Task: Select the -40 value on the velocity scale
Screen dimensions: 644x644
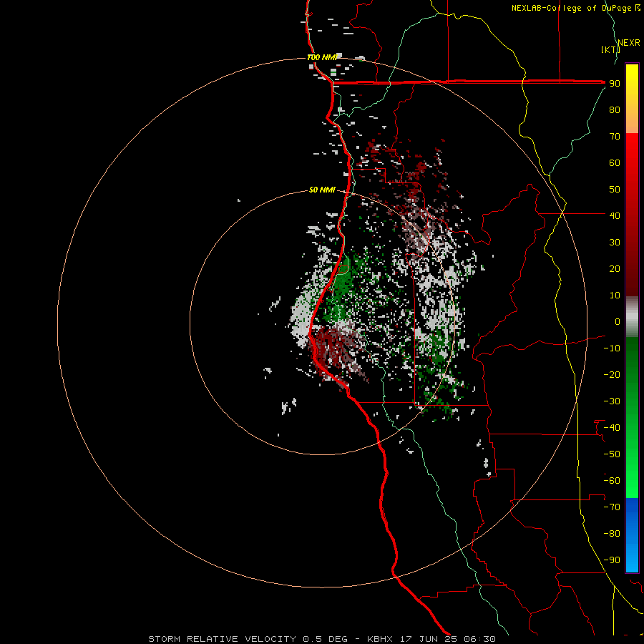Action: [x=612, y=428]
